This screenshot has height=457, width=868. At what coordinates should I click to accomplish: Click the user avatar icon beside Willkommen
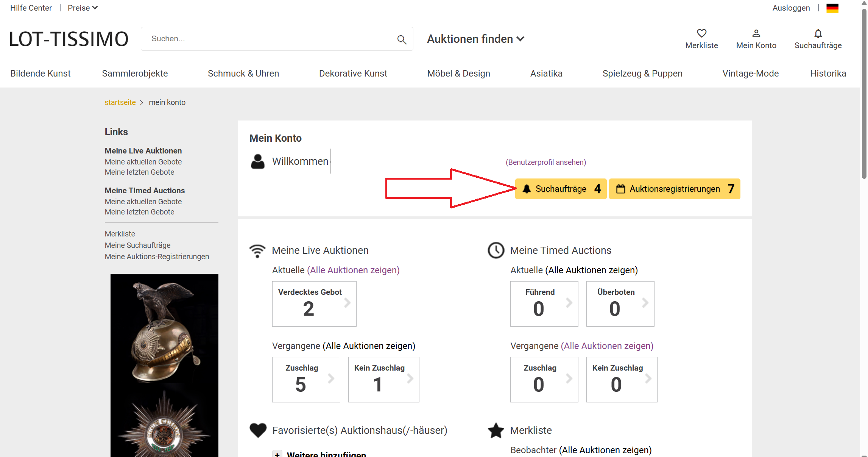[x=258, y=161]
